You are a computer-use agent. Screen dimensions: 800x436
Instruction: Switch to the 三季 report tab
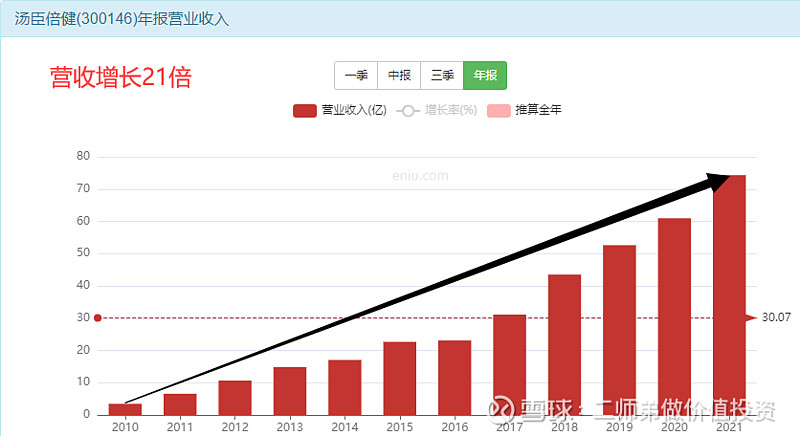[442, 75]
